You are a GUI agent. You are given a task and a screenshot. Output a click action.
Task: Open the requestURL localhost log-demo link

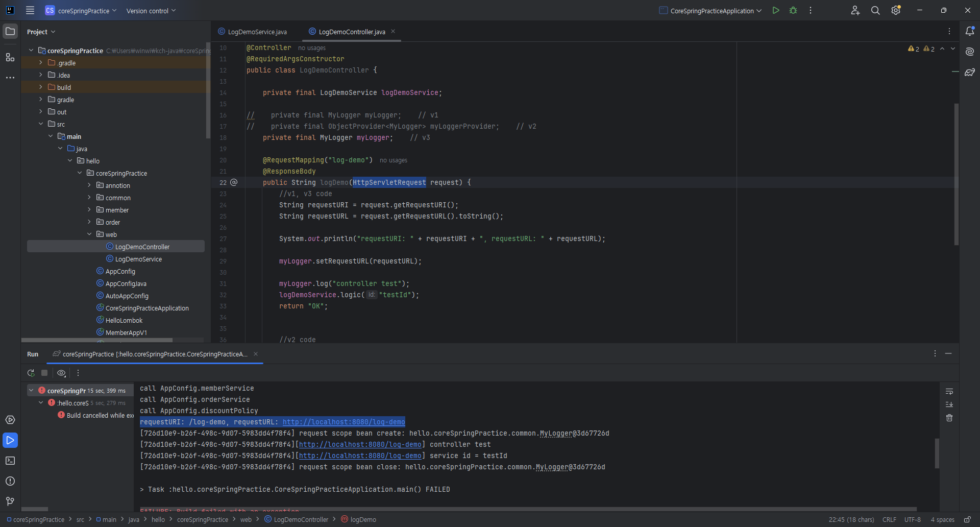[x=344, y=422]
